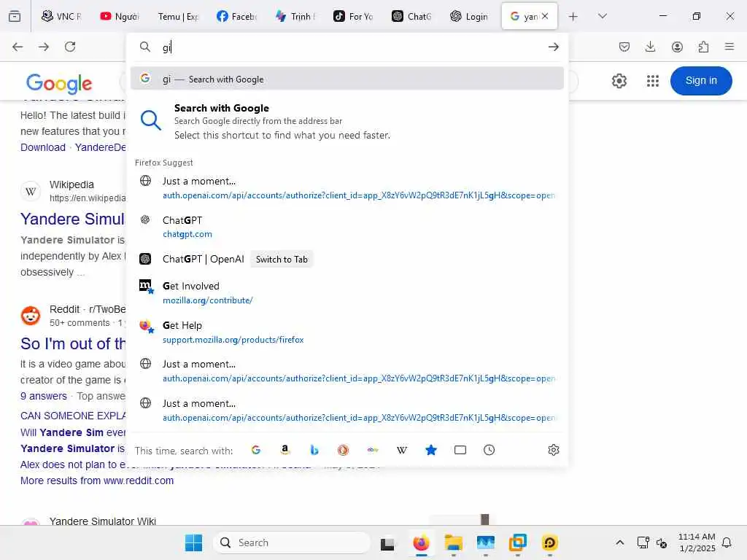This screenshot has height=560, width=747.
Task: Click Switch to Tab for ChatGPT | OpenAI
Action: pyautogui.click(x=282, y=259)
